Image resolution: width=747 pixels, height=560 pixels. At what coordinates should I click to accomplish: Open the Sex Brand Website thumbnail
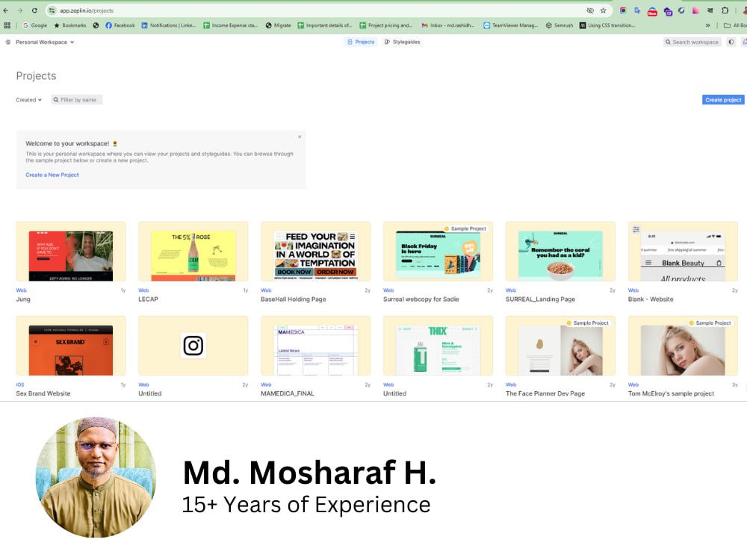click(71, 346)
